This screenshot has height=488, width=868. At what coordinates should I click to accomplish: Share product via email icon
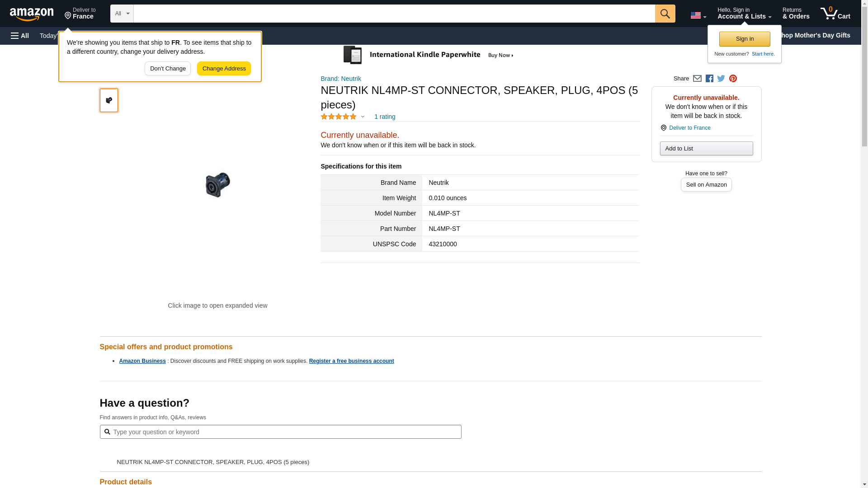click(x=697, y=79)
